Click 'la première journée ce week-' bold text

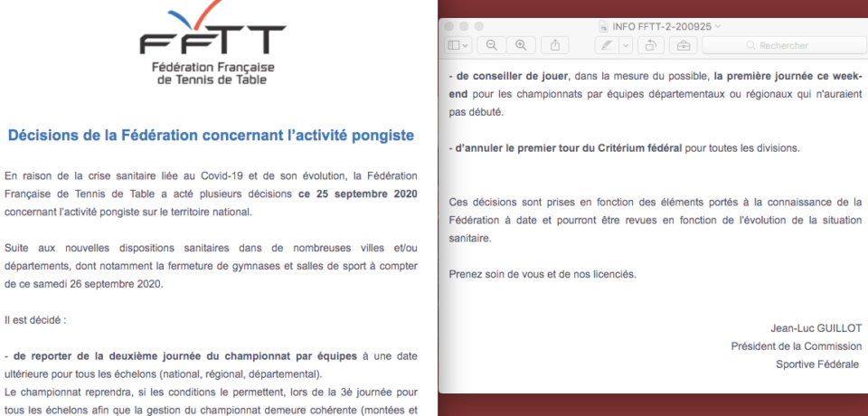tap(788, 77)
